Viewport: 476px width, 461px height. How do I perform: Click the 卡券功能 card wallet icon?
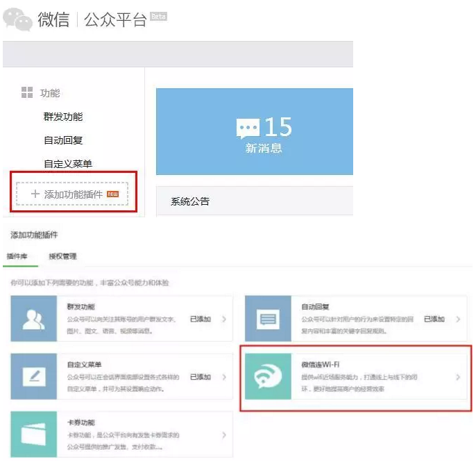(34, 435)
